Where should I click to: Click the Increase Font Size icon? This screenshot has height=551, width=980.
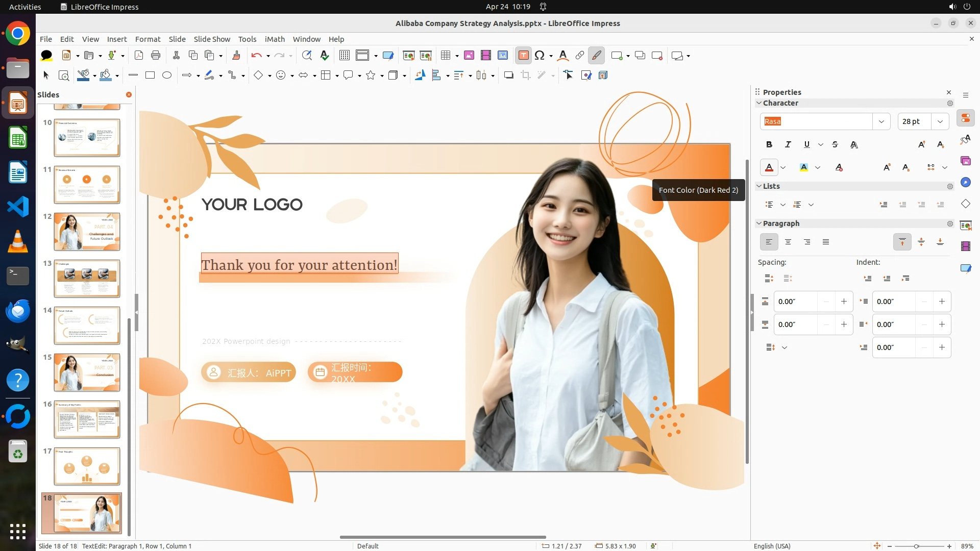tap(921, 144)
